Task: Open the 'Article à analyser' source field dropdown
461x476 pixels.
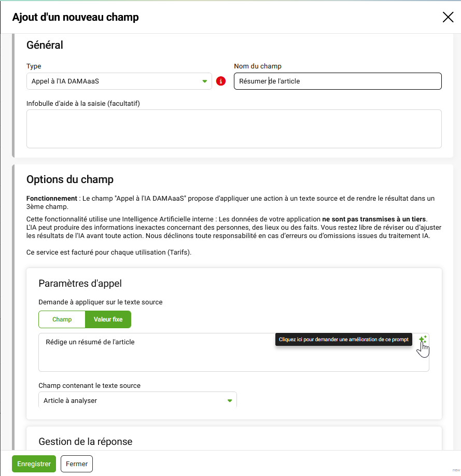Action: click(x=137, y=400)
